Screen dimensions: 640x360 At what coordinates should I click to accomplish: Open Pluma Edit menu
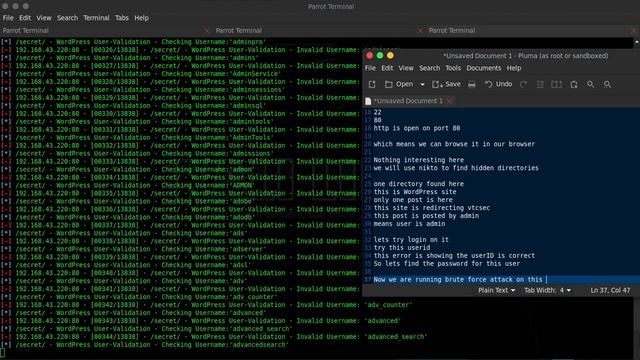(x=387, y=68)
